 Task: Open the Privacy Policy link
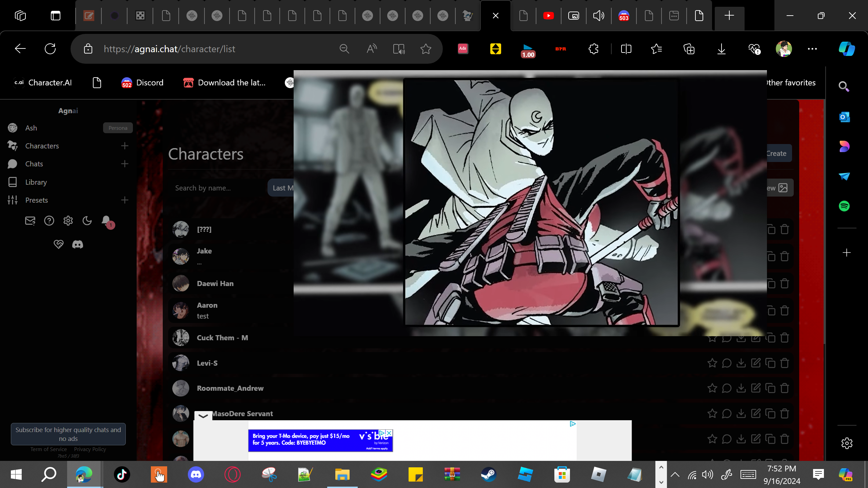(90, 449)
